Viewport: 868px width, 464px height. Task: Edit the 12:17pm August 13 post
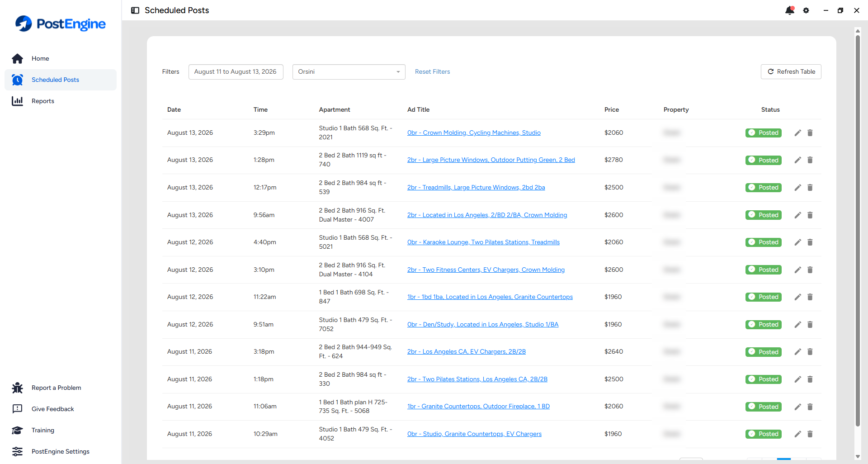point(798,188)
